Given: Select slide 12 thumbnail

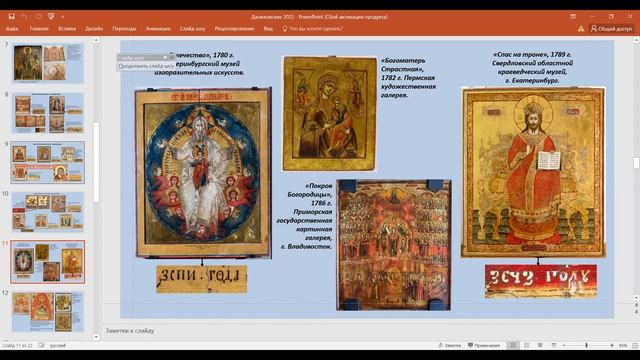Looking at the screenshot, I should 48,311.
